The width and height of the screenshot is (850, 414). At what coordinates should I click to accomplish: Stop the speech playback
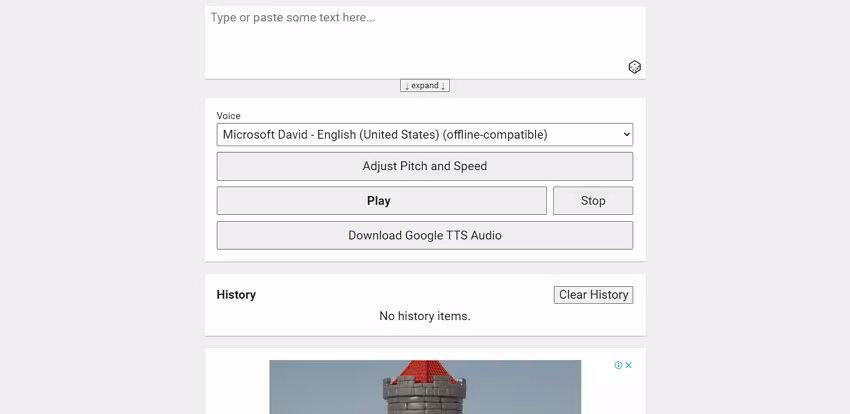tap(592, 200)
